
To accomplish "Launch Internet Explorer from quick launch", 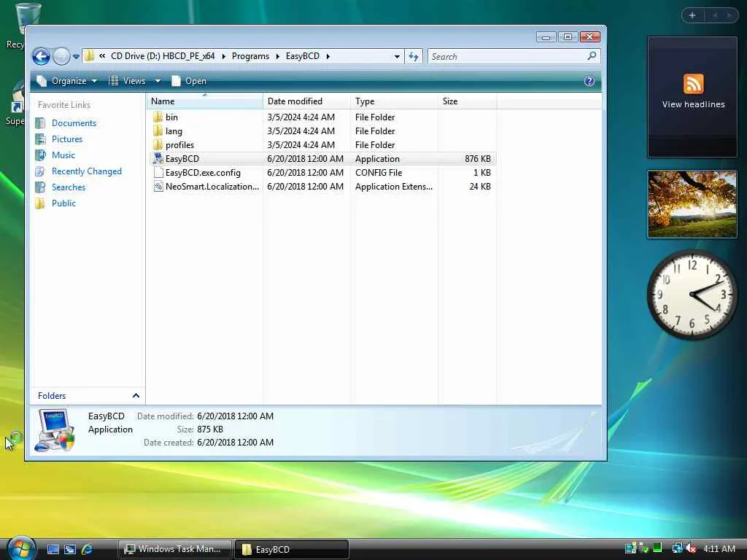I will (87, 550).
